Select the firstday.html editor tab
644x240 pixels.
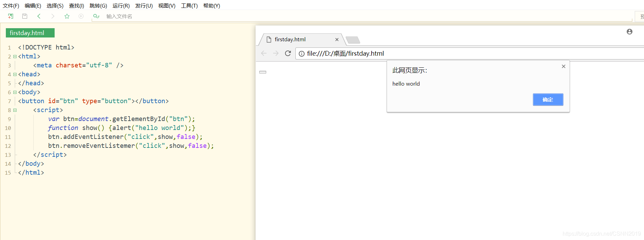30,33
